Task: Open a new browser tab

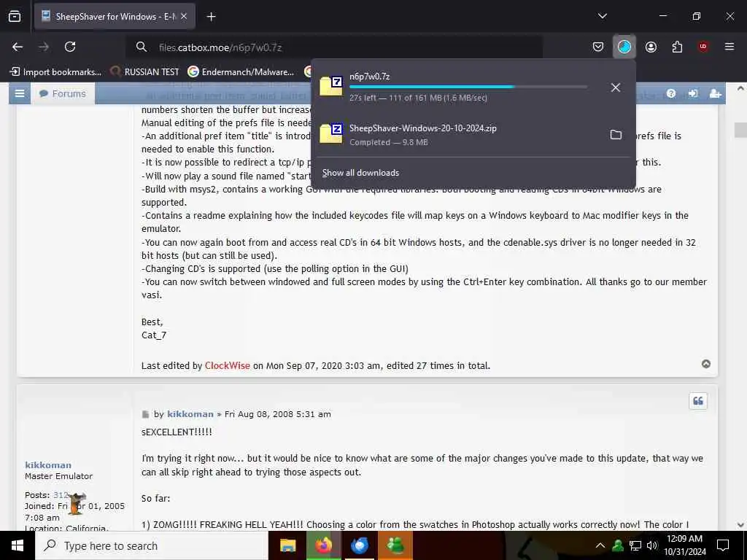Action: point(211,17)
